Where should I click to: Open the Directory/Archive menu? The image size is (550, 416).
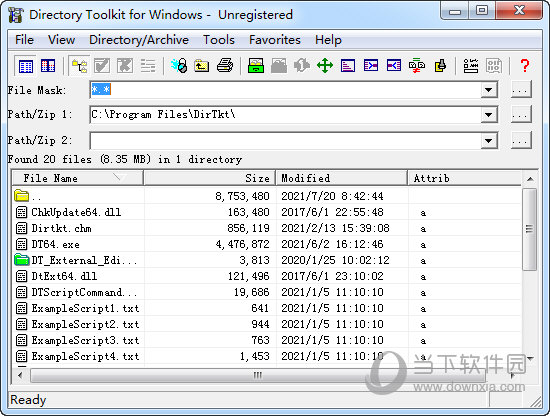pos(139,40)
